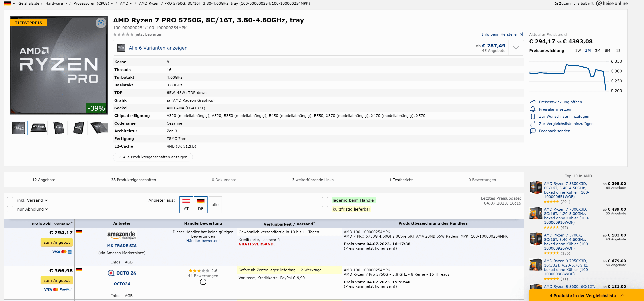Viewport: 644px width, 301px height.
Task: Click zum Angebot for € 366,98 offer
Action: (x=57, y=280)
